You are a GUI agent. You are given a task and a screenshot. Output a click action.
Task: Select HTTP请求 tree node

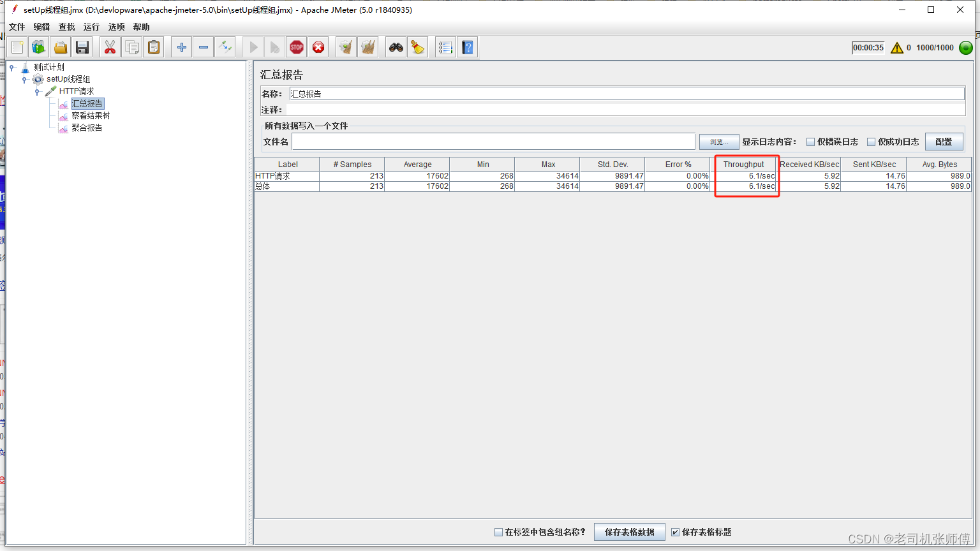(77, 91)
